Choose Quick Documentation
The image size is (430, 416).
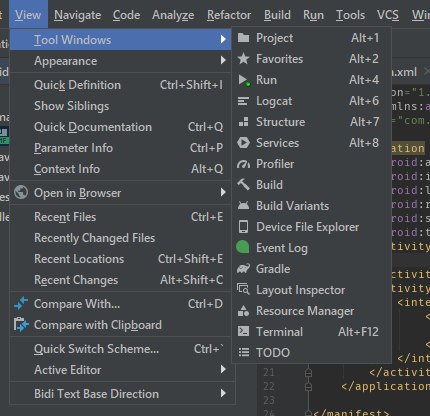click(x=121, y=127)
